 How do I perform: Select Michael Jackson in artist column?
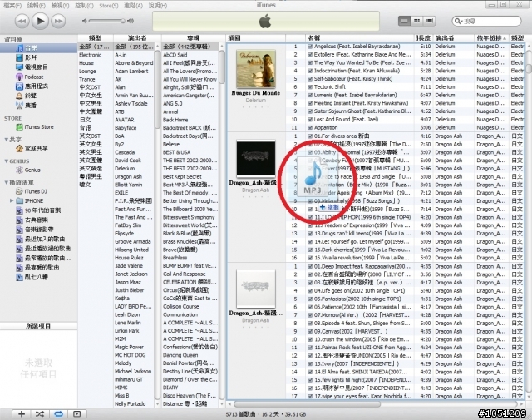click(134, 372)
